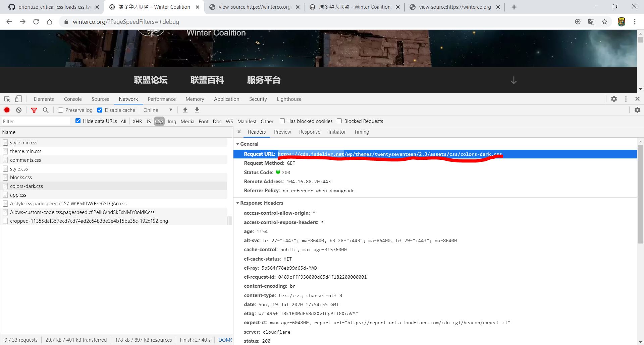Check Blocked Requests checkbox
This screenshot has height=345, width=644.
coord(339,121)
